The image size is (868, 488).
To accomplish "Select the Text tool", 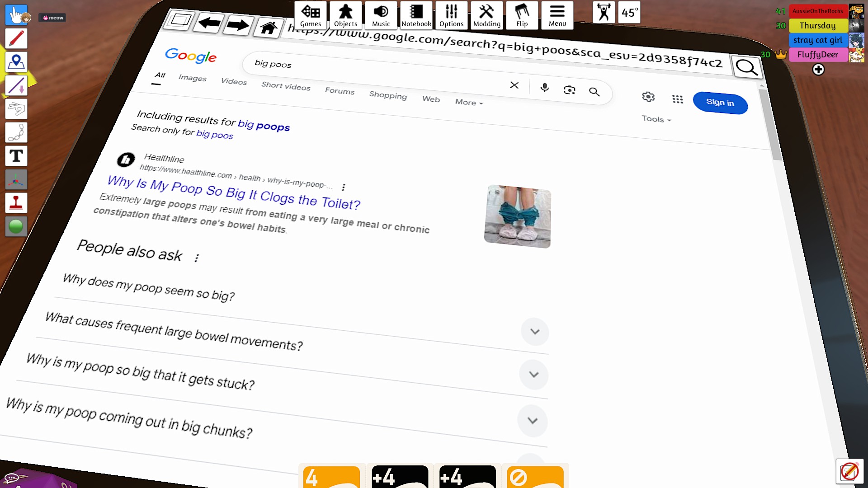I will (x=16, y=156).
